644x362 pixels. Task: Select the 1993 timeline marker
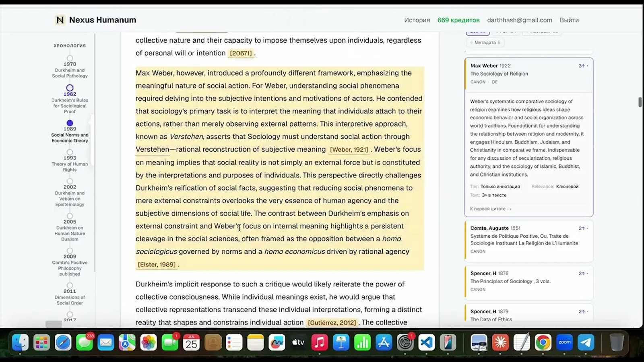70,152
